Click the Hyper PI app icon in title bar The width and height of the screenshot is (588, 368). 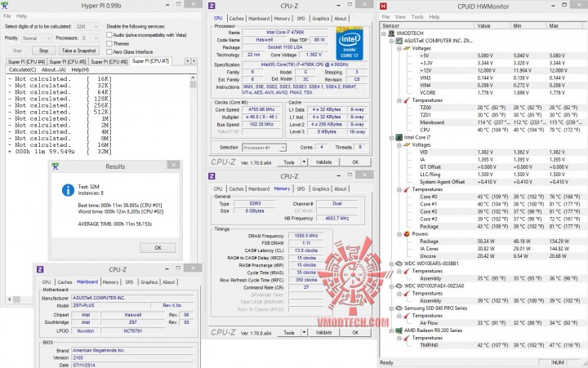[5, 5]
